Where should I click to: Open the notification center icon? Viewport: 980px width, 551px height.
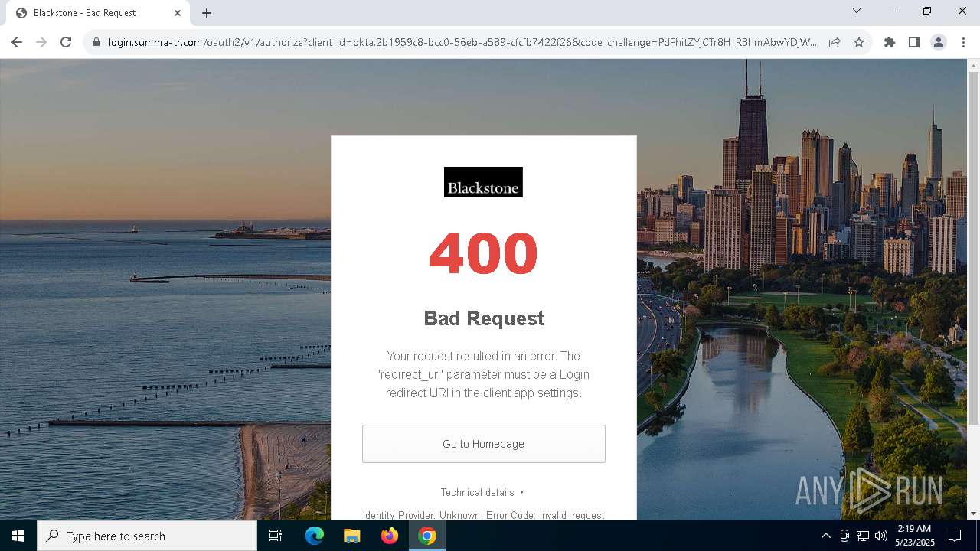pyautogui.click(x=955, y=536)
